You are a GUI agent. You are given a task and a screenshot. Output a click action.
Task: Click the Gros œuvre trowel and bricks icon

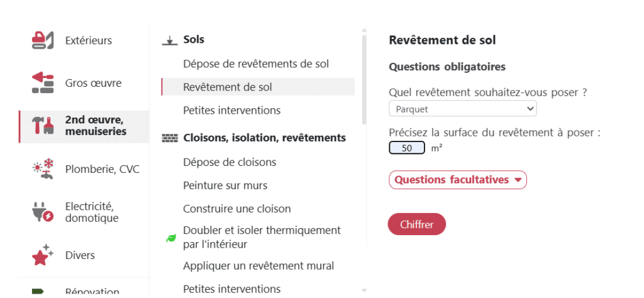coord(43,83)
